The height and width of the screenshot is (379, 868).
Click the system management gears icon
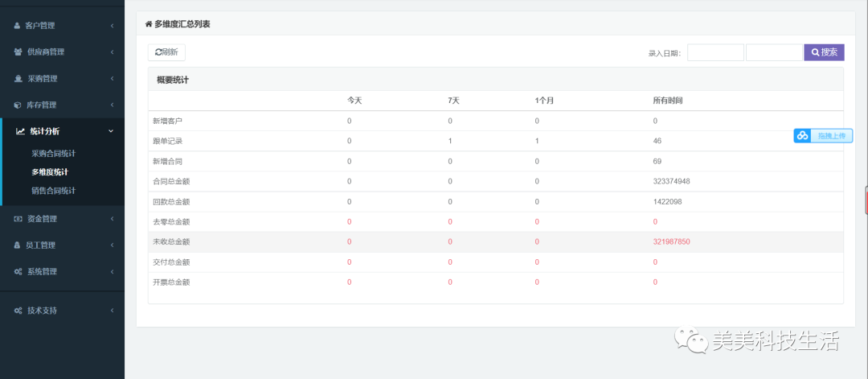pyautogui.click(x=18, y=271)
